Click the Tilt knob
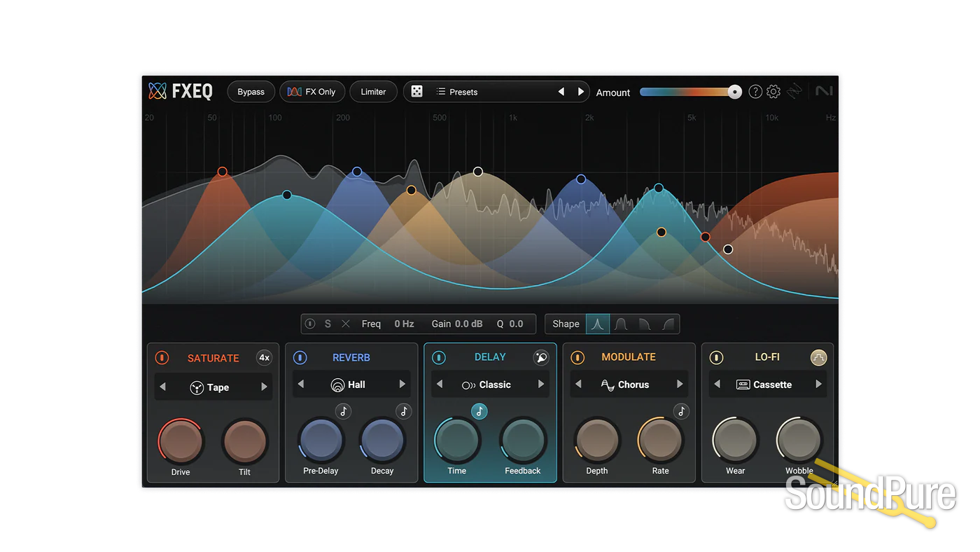Viewport: 980px width, 552px height. click(x=244, y=441)
